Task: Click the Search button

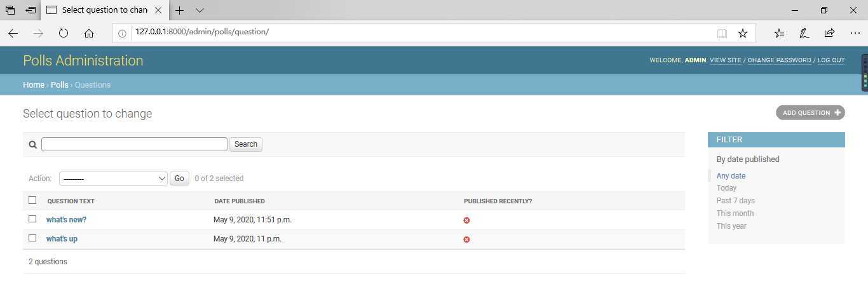Action: tap(246, 144)
